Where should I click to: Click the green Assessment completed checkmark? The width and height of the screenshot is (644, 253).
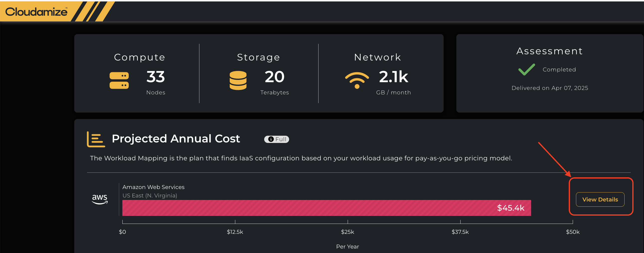[527, 69]
